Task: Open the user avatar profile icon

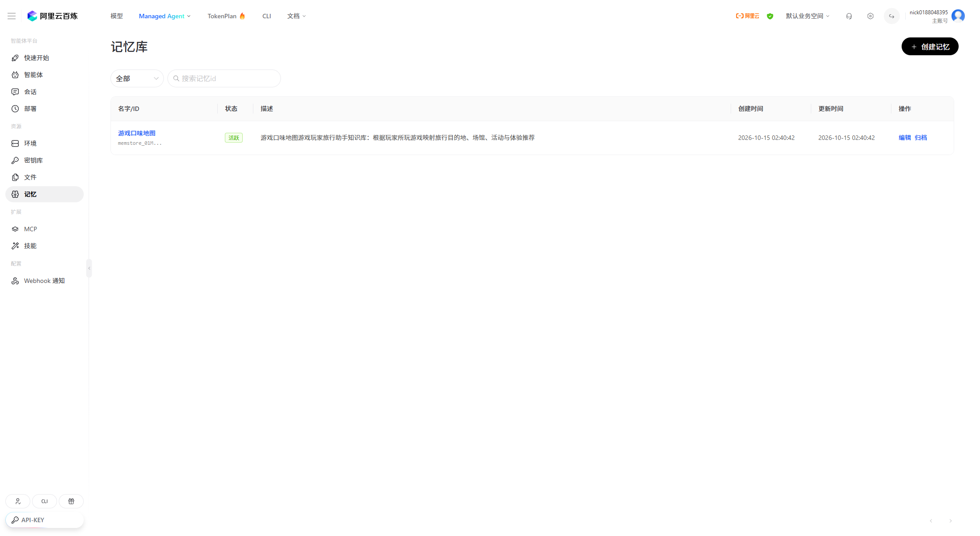Action: tap(958, 16)
